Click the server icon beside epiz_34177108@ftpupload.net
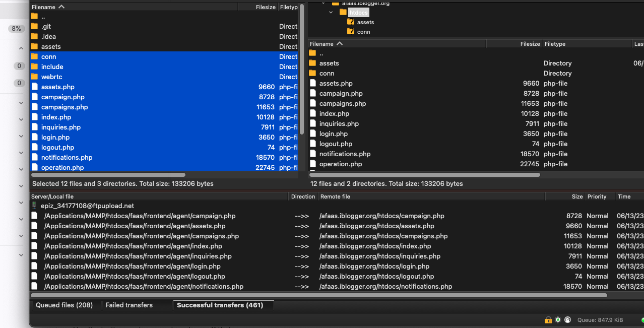Screen dimensions: 644x328 click(x=34, y=206)
